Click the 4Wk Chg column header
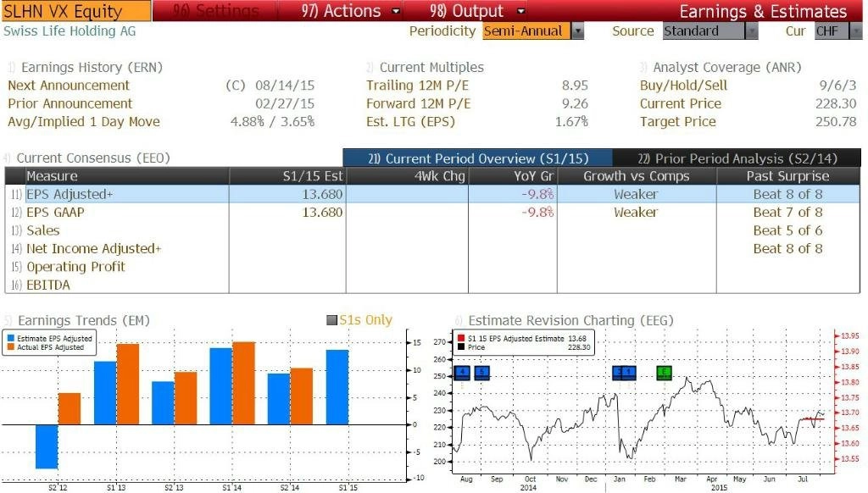The width and height of the screenshot is (868, 493). tap(407, 176)
